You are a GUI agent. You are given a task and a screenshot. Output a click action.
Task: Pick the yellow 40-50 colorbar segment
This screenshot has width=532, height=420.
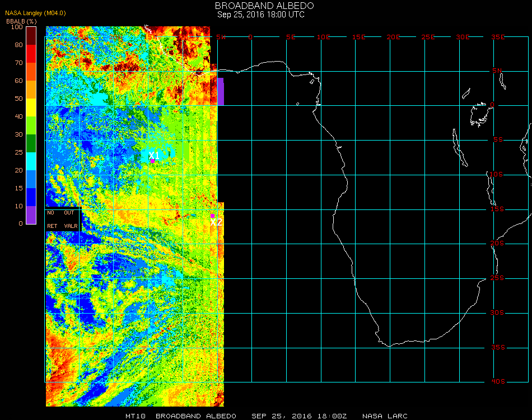(31, 108)
